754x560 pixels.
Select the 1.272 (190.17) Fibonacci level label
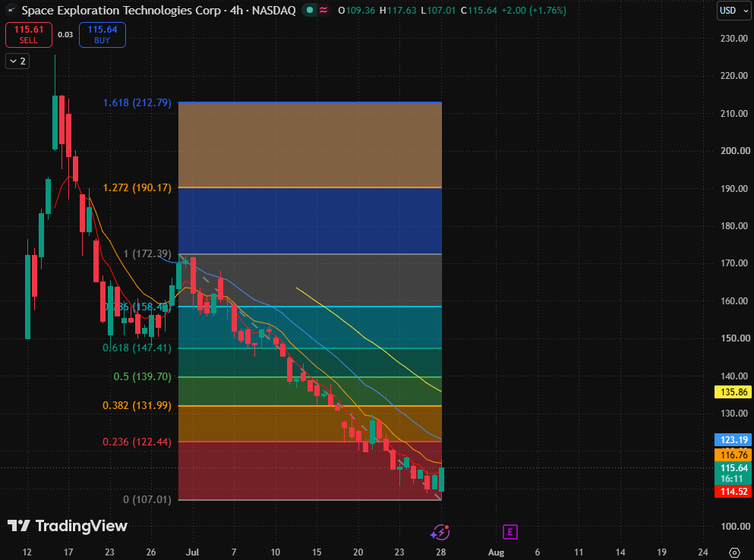(x=137, y=187)
